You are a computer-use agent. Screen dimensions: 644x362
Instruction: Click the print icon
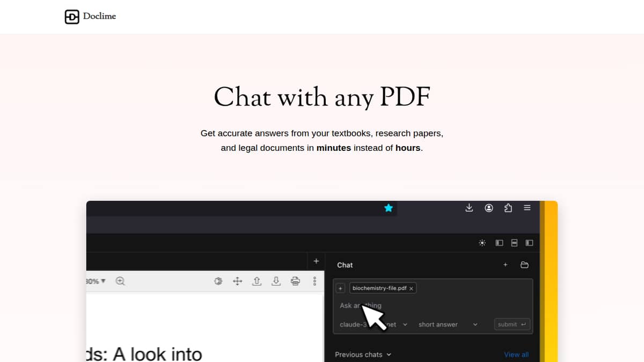pos(295,281)
